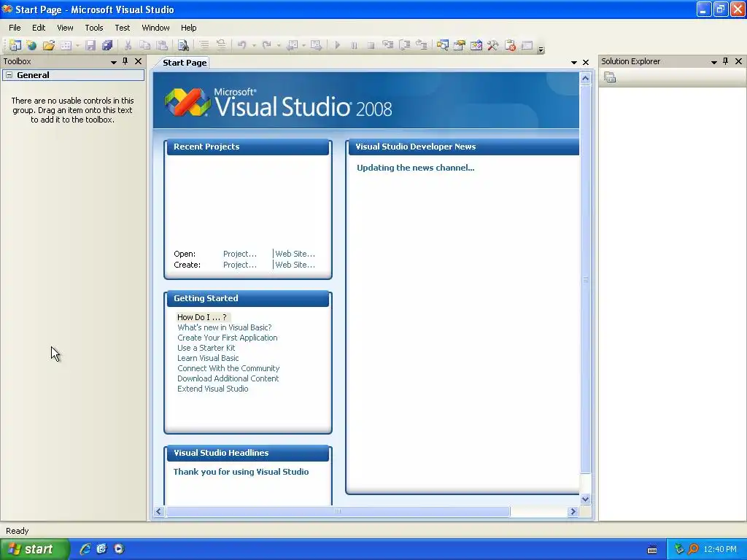Click the Stop Debugging square icon

point(371,45)
